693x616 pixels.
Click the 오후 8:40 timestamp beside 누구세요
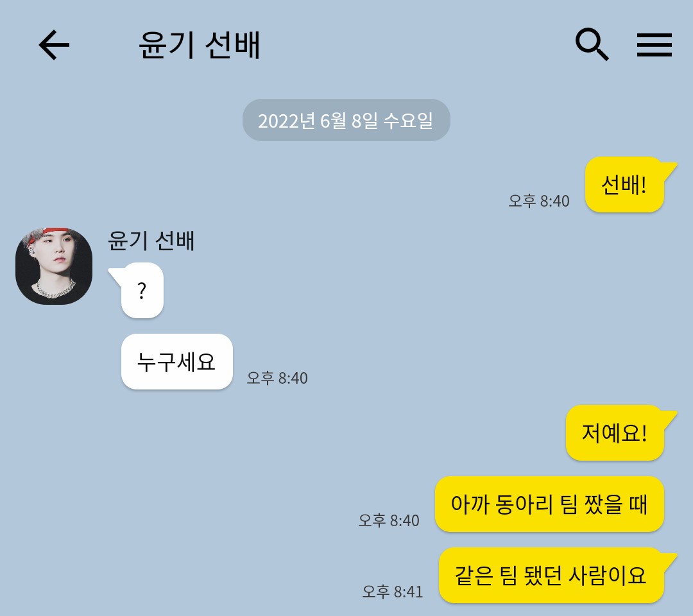point(277,378)
